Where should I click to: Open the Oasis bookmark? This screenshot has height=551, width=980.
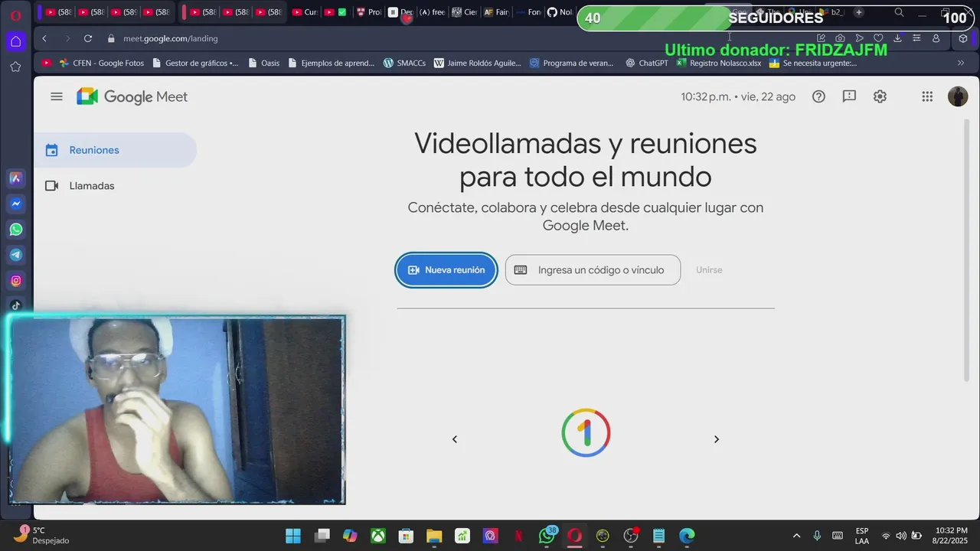[x=264, y=63]
